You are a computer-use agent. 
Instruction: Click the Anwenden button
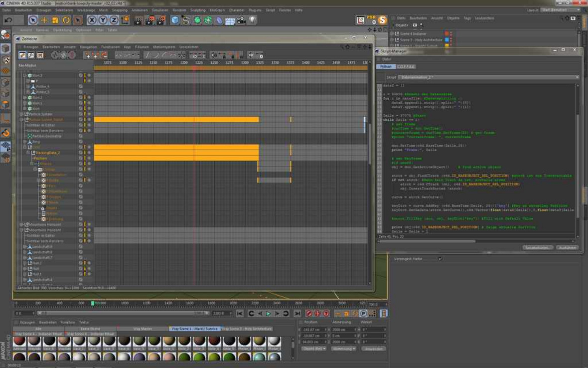click(x=373, y=349)
